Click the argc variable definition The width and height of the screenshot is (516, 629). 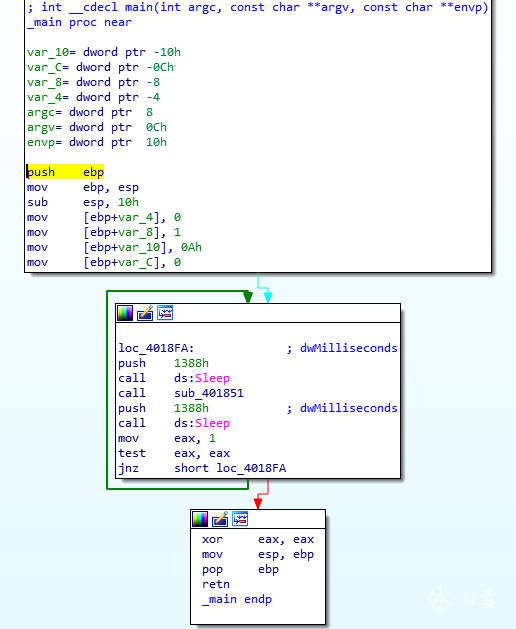[x=90, y=113]
